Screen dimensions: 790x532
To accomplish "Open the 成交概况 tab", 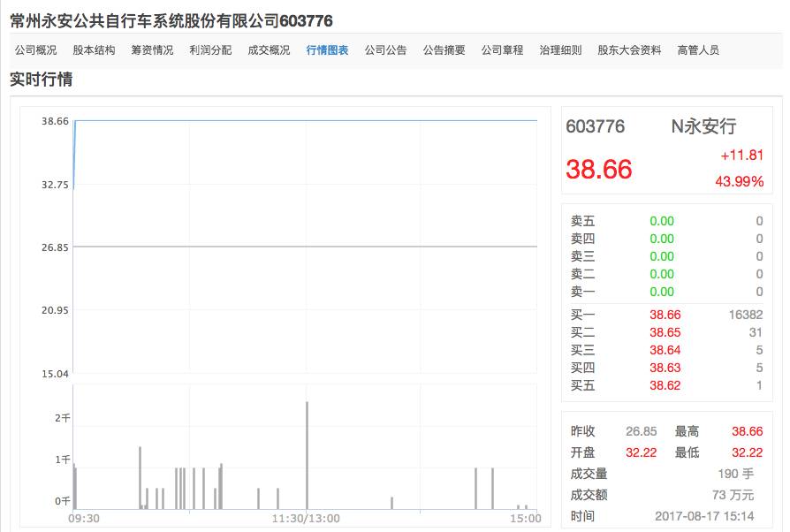I will click(x=269, y=49).
